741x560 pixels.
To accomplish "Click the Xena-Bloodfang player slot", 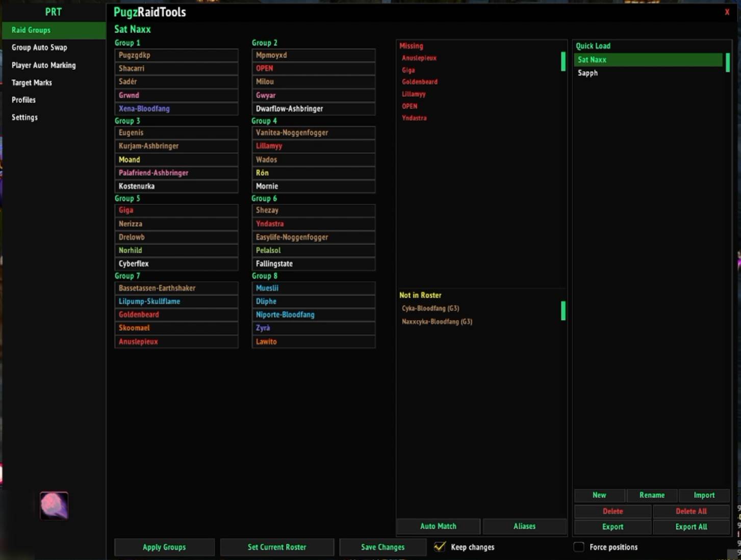I will click(176, 109).
